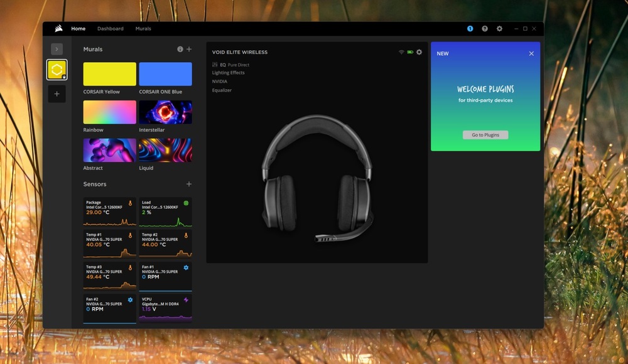Open VOID ELITE device settings gear
Image resolution: width=628 pixels, height=364 pixels.
point(419,52)
